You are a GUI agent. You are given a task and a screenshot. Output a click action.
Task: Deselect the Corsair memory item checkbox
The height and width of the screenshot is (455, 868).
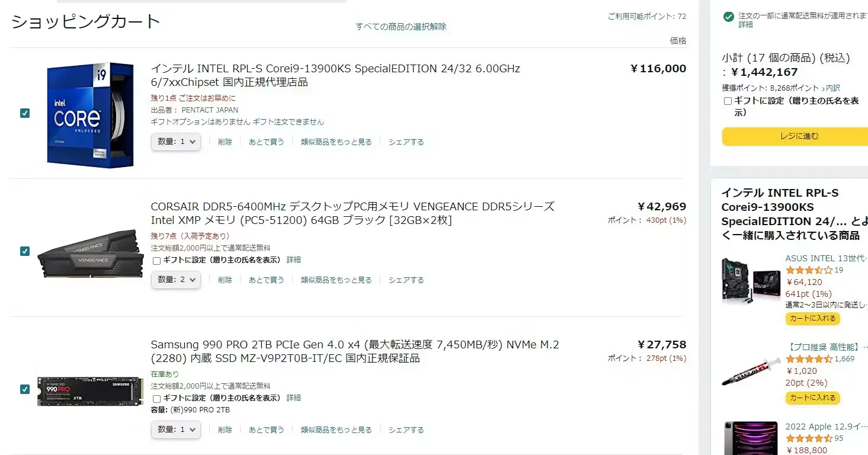pyautogui.click(x=25, y=251)
